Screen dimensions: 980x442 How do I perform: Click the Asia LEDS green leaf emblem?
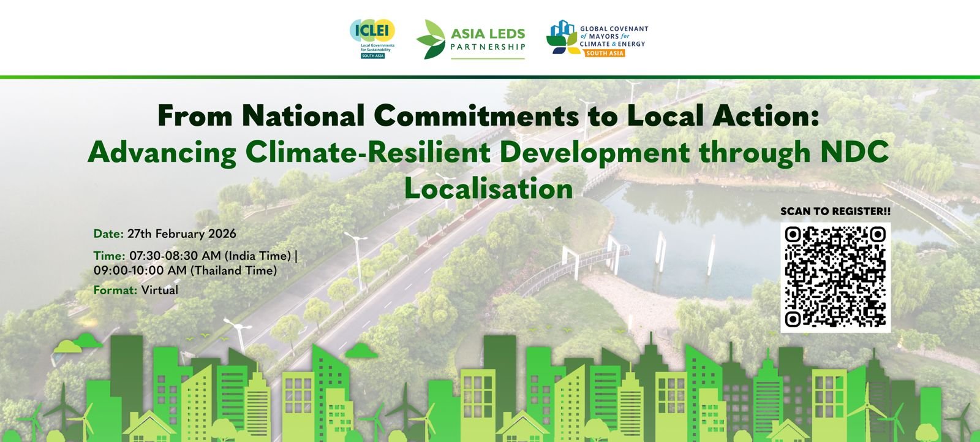(x=431, y=39)
